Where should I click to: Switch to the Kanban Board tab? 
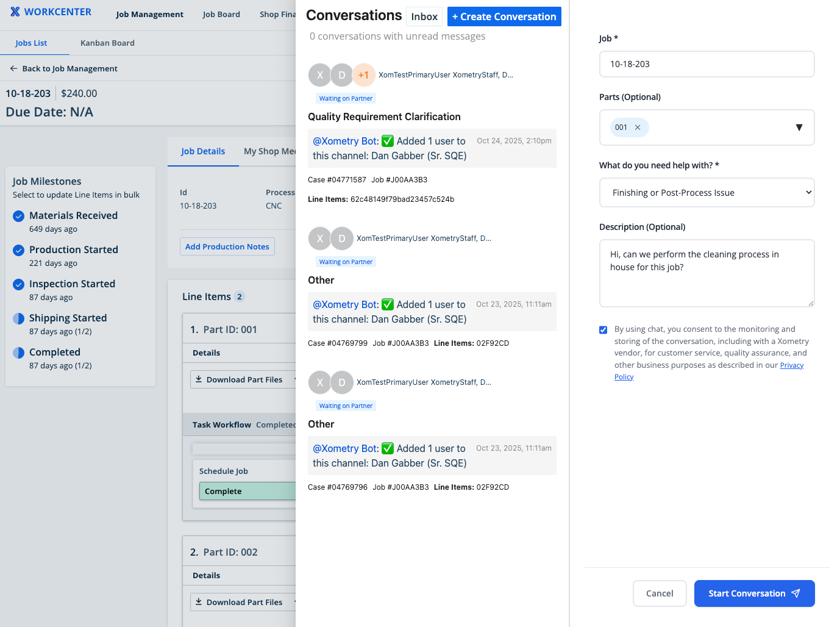pyautogui.click(x=107, y=43)
